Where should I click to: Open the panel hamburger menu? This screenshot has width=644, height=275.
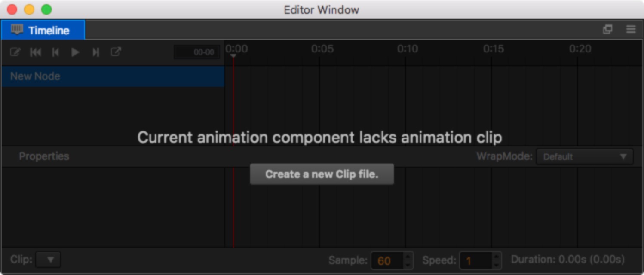click(631, 29)
